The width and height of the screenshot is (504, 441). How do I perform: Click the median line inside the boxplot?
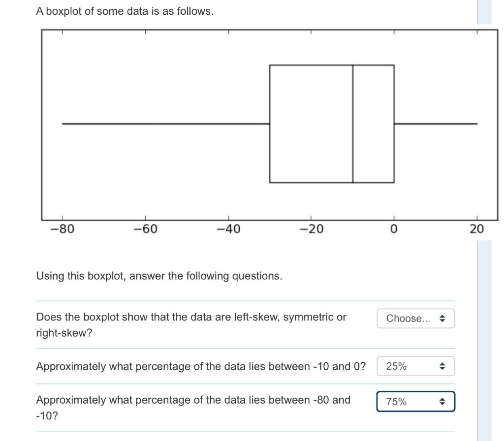pyautogui.click(x=352, y=123)
